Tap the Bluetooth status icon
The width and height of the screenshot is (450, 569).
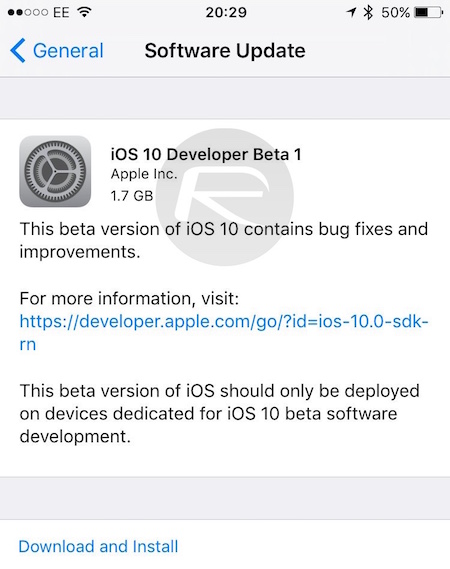click(x=368, y=12)
